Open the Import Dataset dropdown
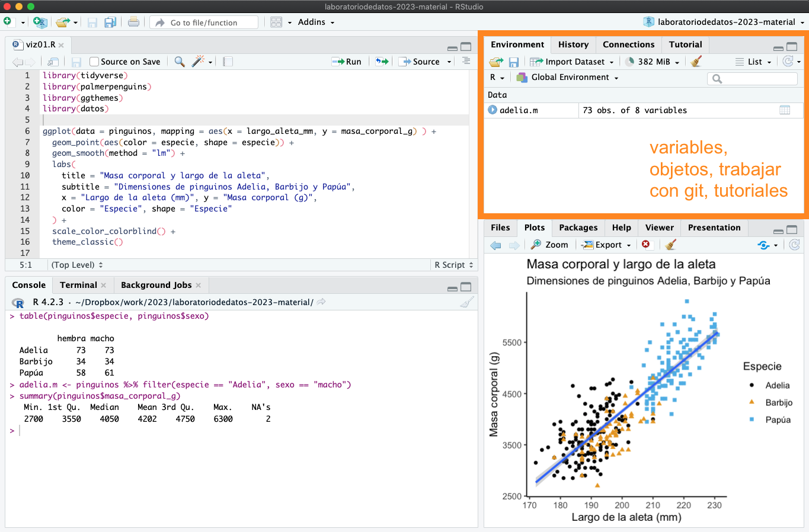 pyautogui.click(x=572, y=62)
